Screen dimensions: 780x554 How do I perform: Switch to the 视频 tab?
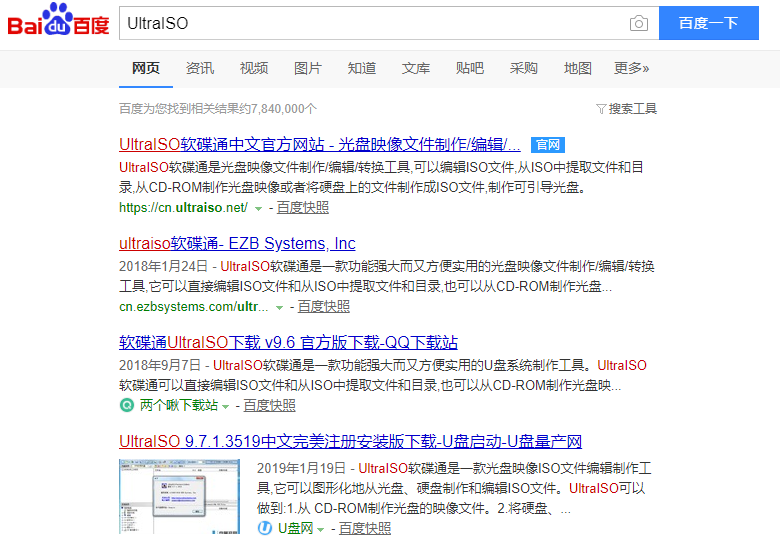coord(254,68)
